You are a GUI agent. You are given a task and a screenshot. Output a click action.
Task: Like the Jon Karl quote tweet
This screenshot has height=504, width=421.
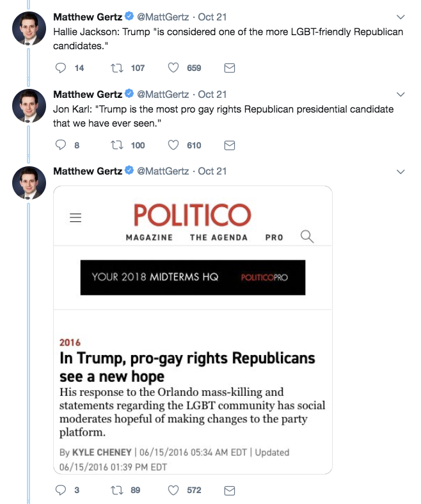click(173, 145)
